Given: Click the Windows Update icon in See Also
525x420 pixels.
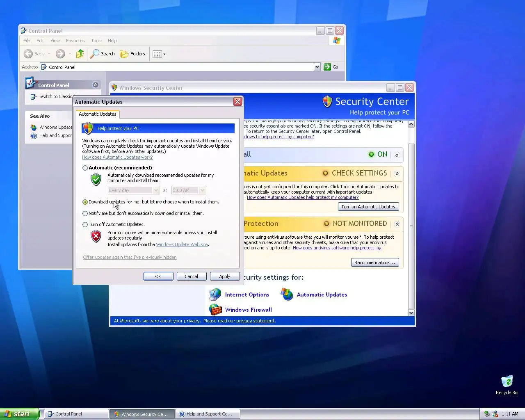Looking at the screenshot, I should click(34, 127).
